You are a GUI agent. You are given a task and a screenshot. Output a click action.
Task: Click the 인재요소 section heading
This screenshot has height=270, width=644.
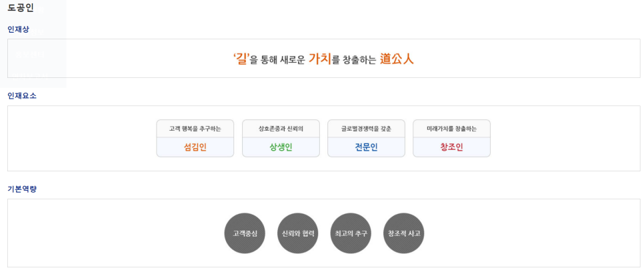click(22, 96)
